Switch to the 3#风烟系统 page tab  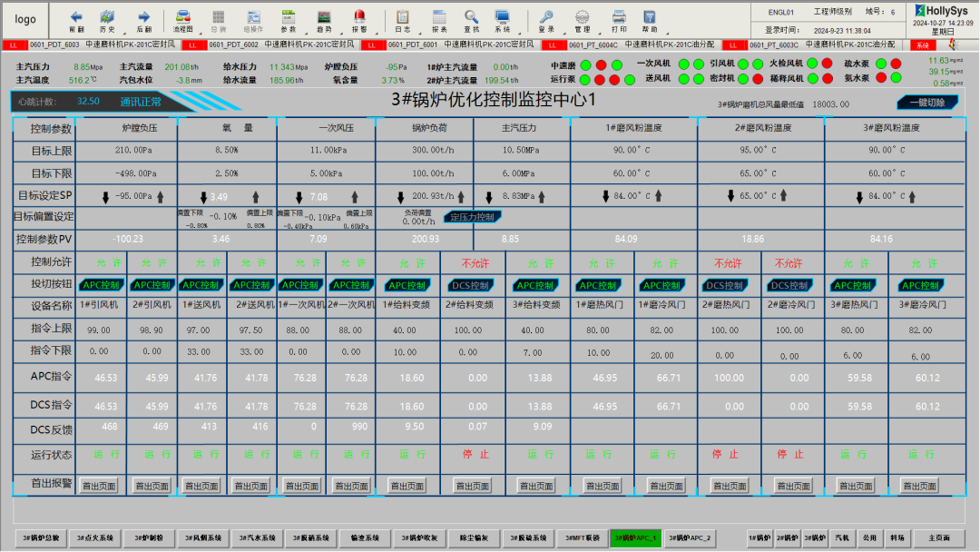pyautogui.click(x=201, y=538)
